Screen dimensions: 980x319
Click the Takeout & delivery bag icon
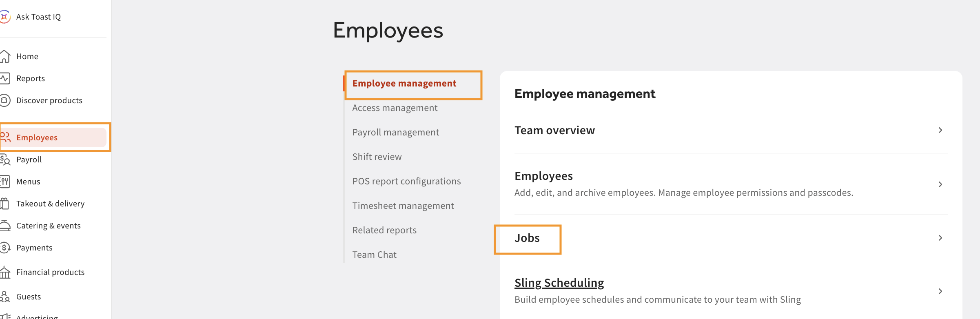(x=5, y=204)
